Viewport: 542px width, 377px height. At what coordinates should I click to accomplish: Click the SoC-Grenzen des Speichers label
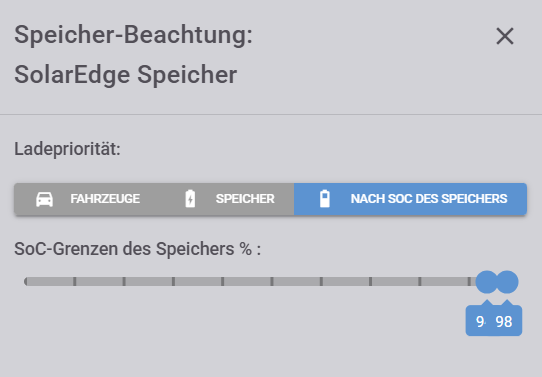click(x=138, y=249)
